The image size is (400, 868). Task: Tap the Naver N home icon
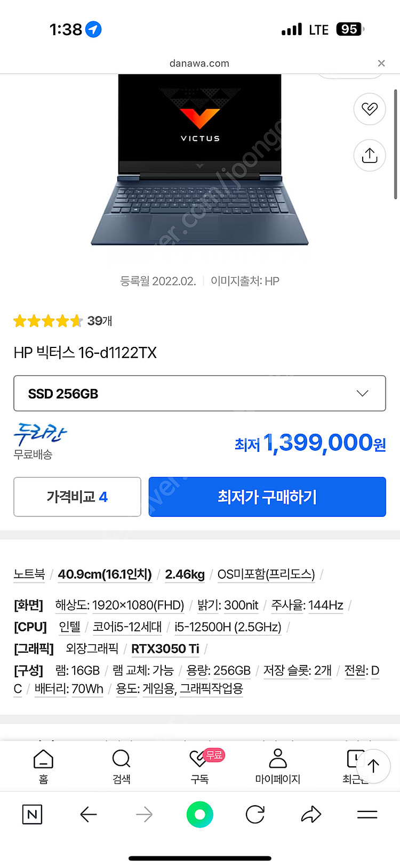tap(32, 814)
